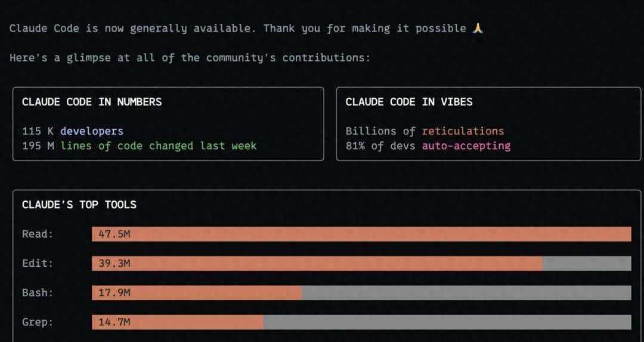Viewport: 644px width, 342px height.
Task: Click the 47.5M value on the Read bar
Action: pyautogui.click(x=114, y=234)
